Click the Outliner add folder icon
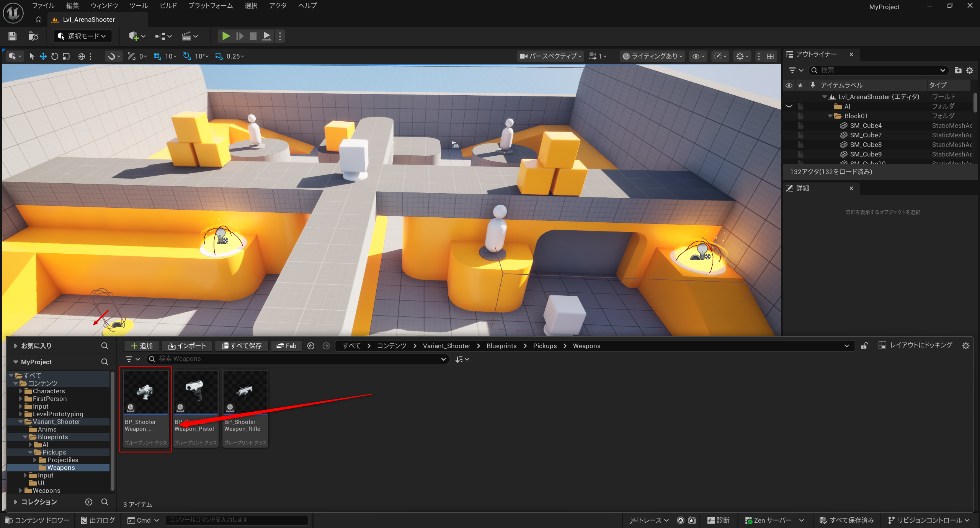 pos(958,70)
